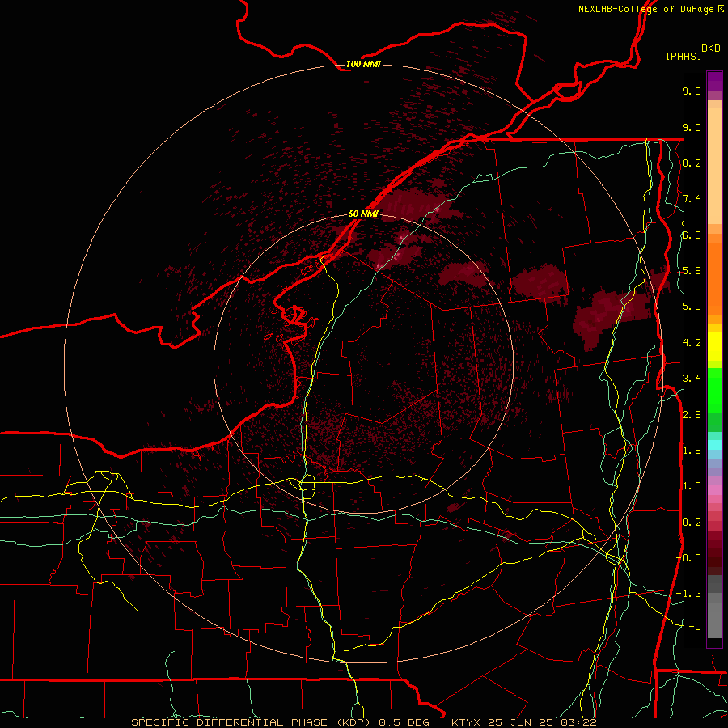This screenshot has width=728, height=728.
Task: Select the [PHAS] units label
Action: [x=684, y=56]
